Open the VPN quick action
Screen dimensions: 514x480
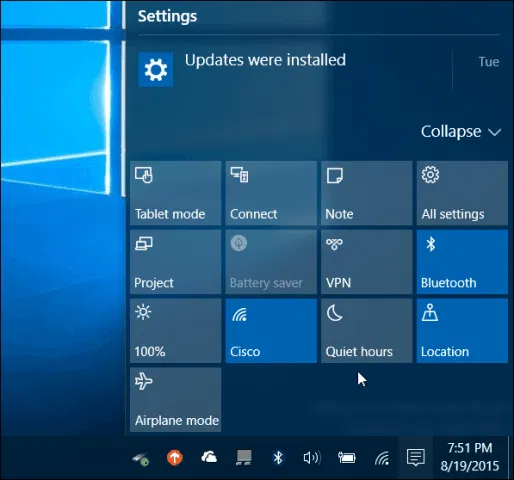point(366,262)
